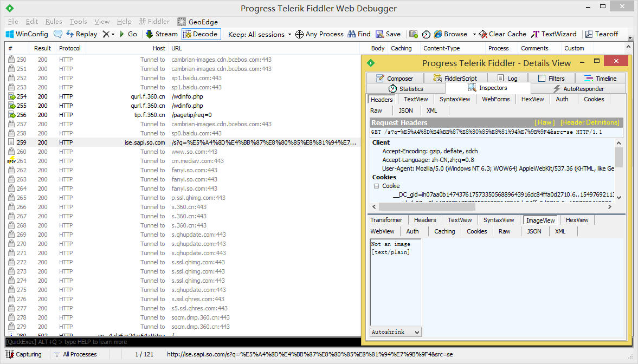Click the Go resume button
638x364 pixels.
pyautogui.click(x=128, y=34)
